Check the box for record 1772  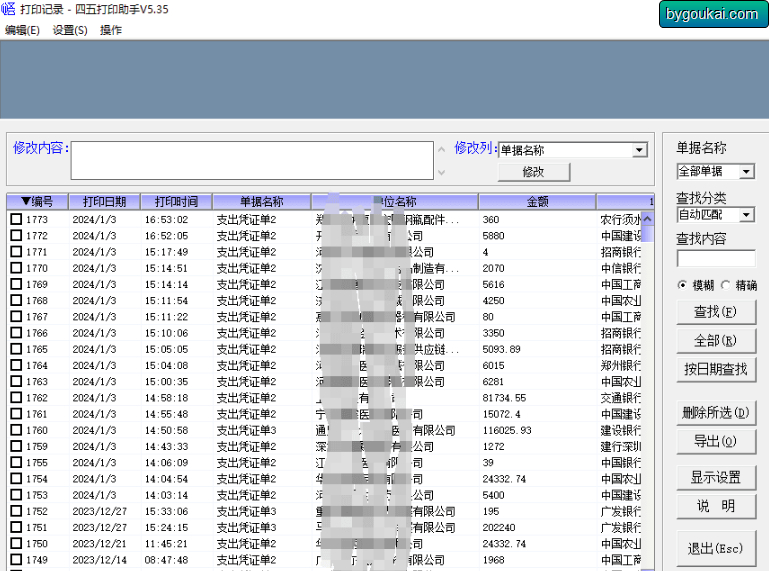click(x=16, y=235)
